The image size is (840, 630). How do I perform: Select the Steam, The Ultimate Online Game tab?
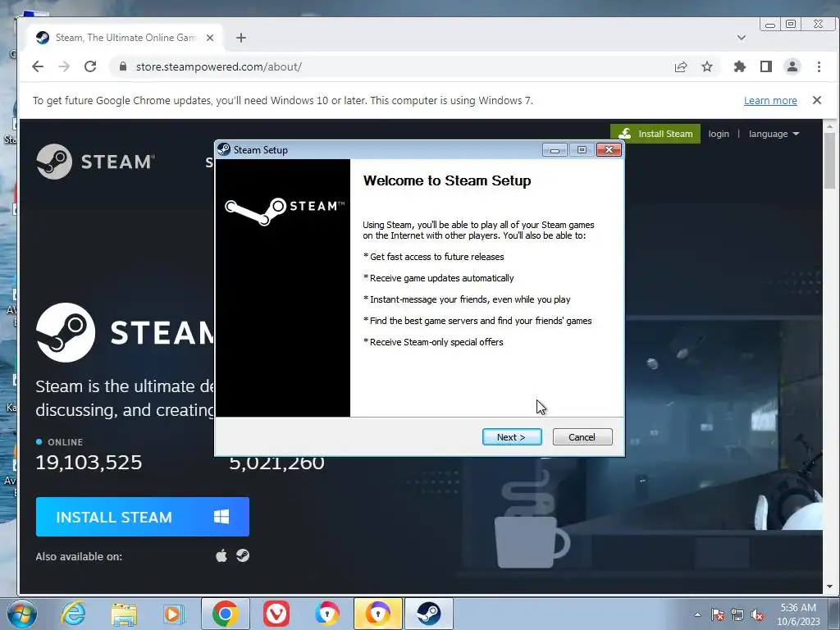(125, 38)
